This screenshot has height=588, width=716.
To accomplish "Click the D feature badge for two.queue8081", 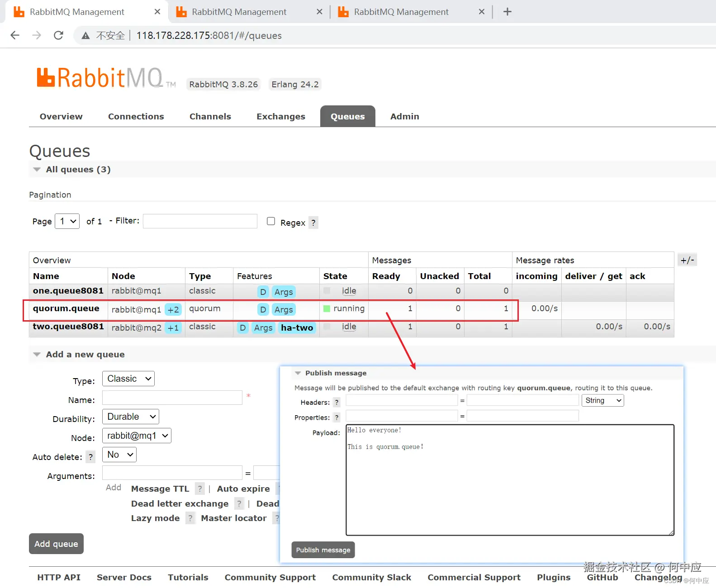I will (x=243, y=327).
